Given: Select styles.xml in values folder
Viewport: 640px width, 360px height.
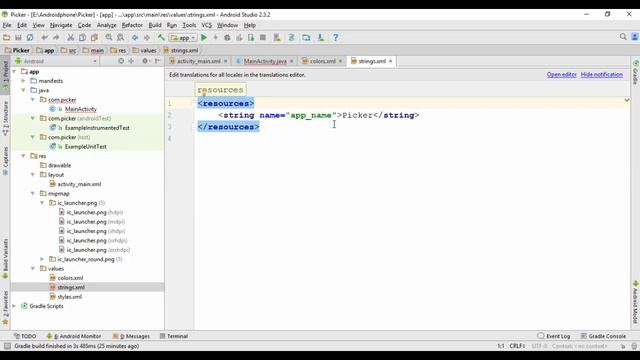Looking at the screenshot, I should point(69,297).
